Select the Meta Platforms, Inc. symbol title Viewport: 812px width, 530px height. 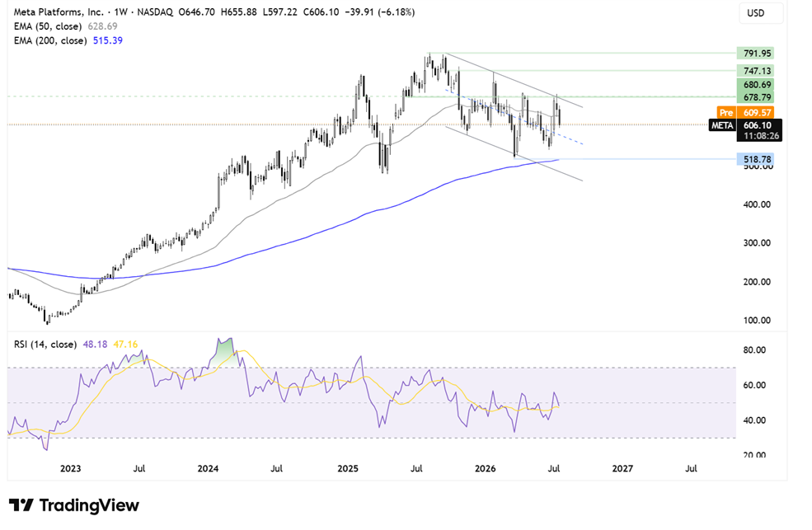point(58,12)
